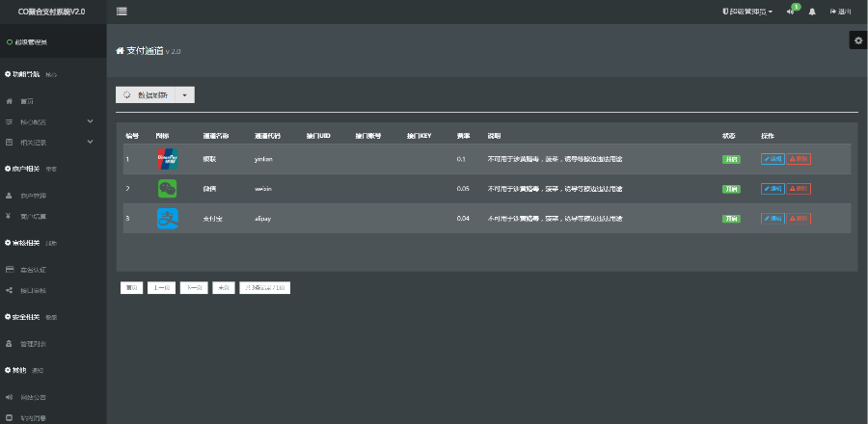Click the 状态 column header

[x=728, y=136]
